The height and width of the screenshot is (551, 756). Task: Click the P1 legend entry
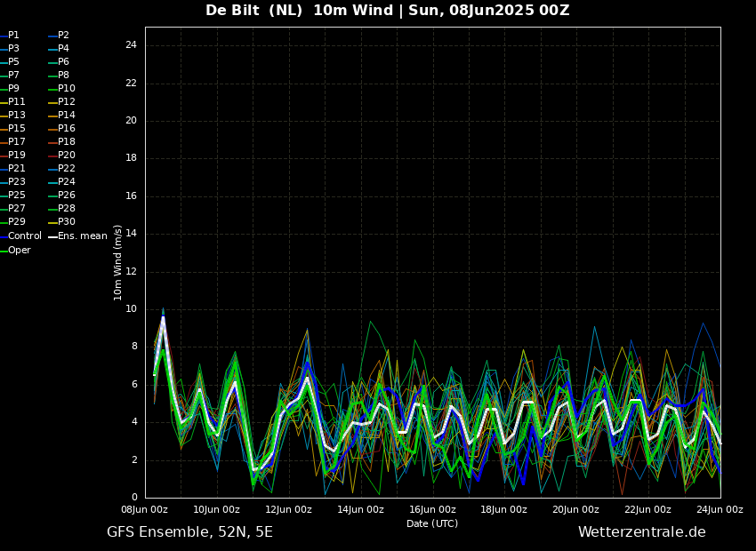pos(13,36)
